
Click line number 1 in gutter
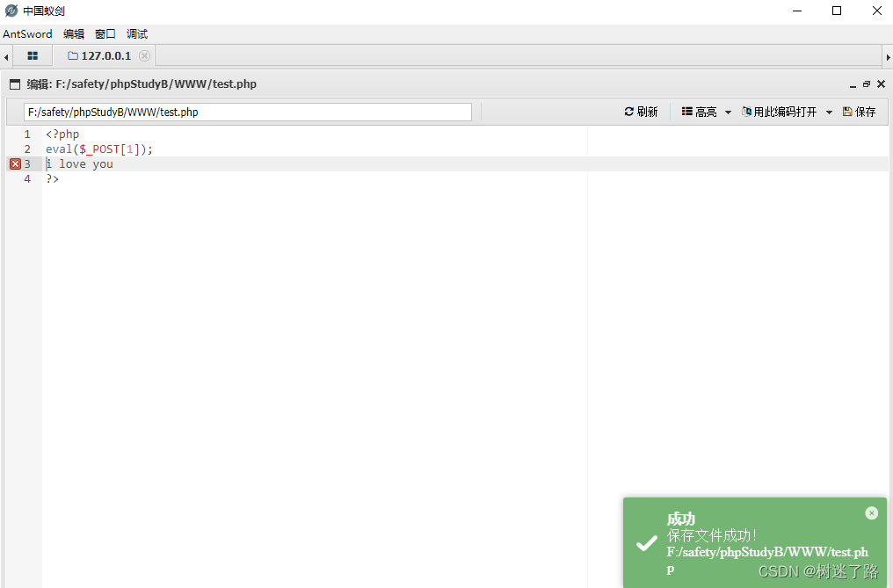tap(26, 134)
